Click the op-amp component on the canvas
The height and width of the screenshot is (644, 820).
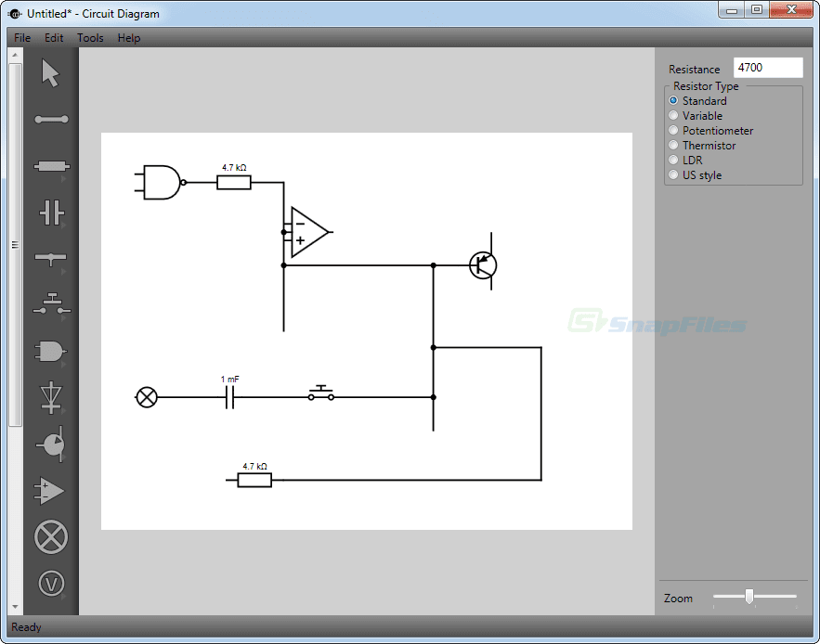point(308,232)
